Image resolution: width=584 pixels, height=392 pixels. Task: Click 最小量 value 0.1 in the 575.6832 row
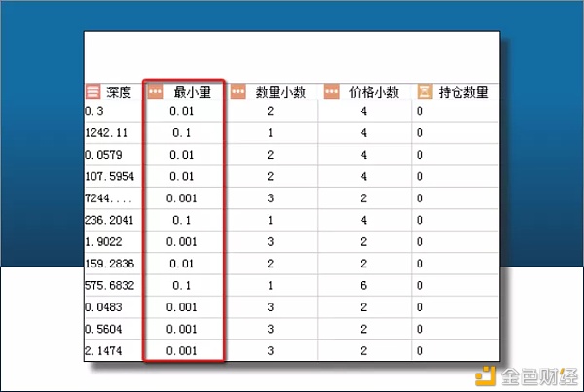tap(181, 286)
